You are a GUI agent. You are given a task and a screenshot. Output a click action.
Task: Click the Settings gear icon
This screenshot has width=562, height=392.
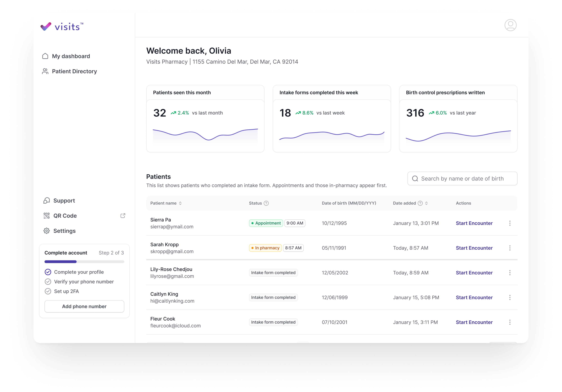click(x=47, y=231)
